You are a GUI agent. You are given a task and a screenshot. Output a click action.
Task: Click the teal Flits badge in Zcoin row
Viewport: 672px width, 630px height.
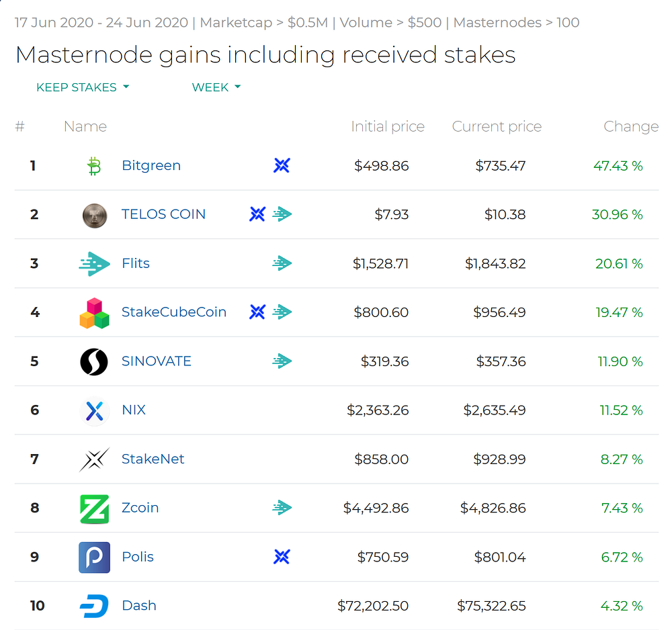pyautogui.click(x=282, y=508)
